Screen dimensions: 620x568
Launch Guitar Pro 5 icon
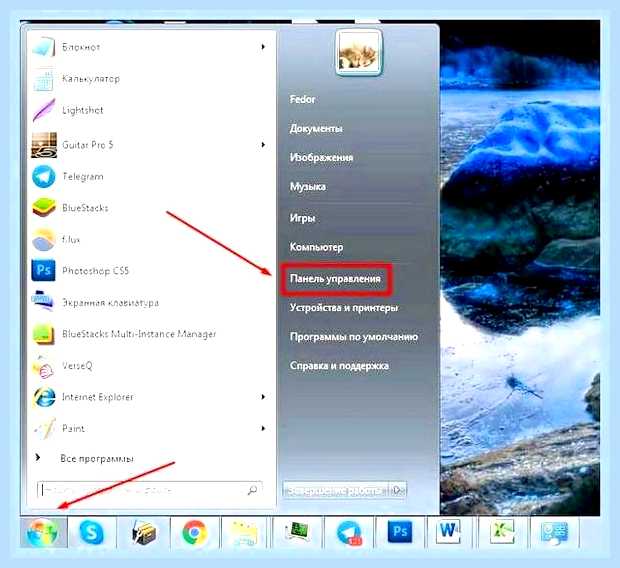(x=44, y=145)
